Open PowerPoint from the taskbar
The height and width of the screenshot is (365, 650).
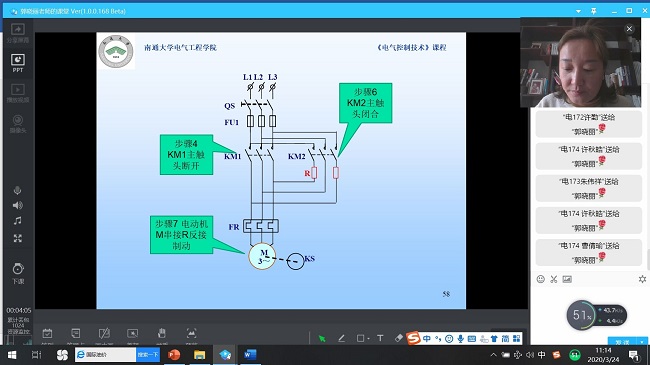(x=174, y=355)
